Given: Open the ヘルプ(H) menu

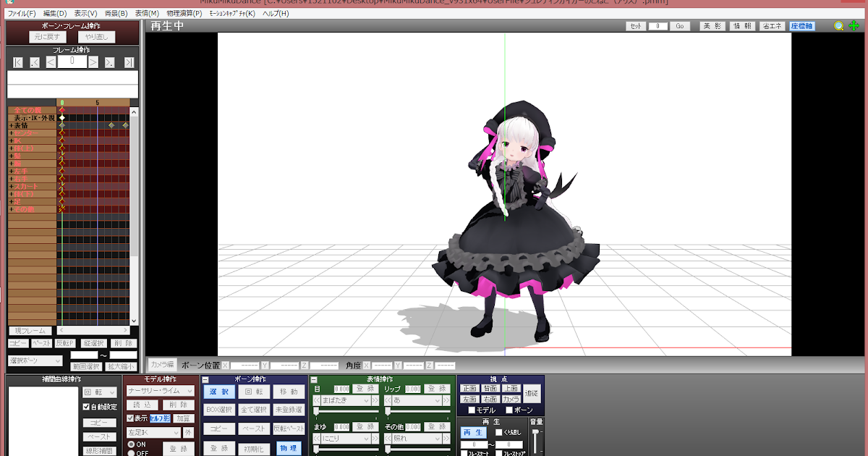Looking at the screenshot, I should coord(276,13).
